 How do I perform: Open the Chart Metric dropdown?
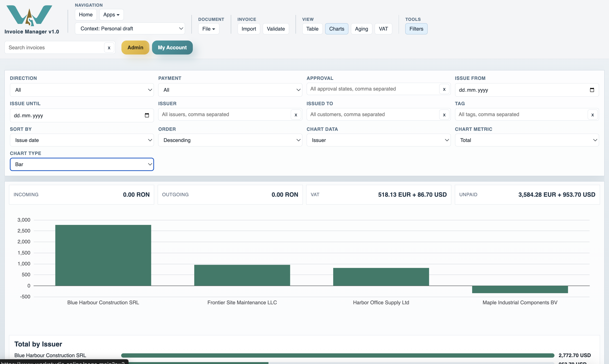tap(527, 140)
